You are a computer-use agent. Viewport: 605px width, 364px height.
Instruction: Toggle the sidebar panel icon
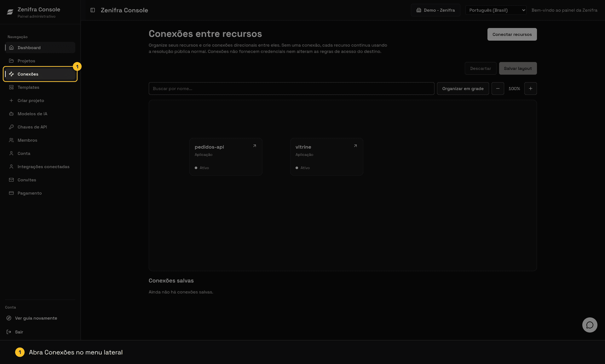93,10
